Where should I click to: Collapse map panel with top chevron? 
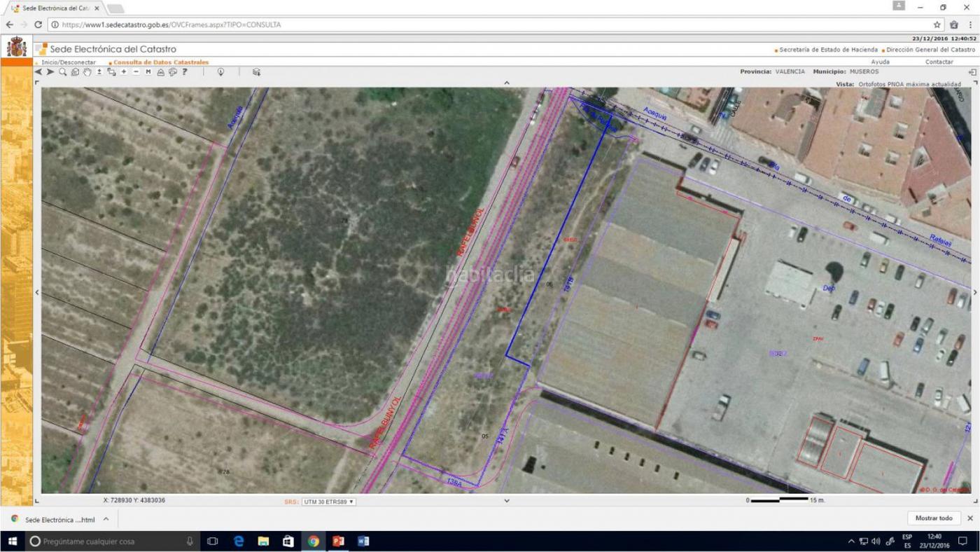[x=507, y=83]
